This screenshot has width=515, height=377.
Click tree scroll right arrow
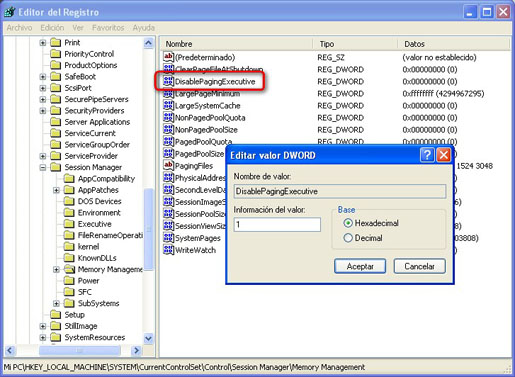136,350
